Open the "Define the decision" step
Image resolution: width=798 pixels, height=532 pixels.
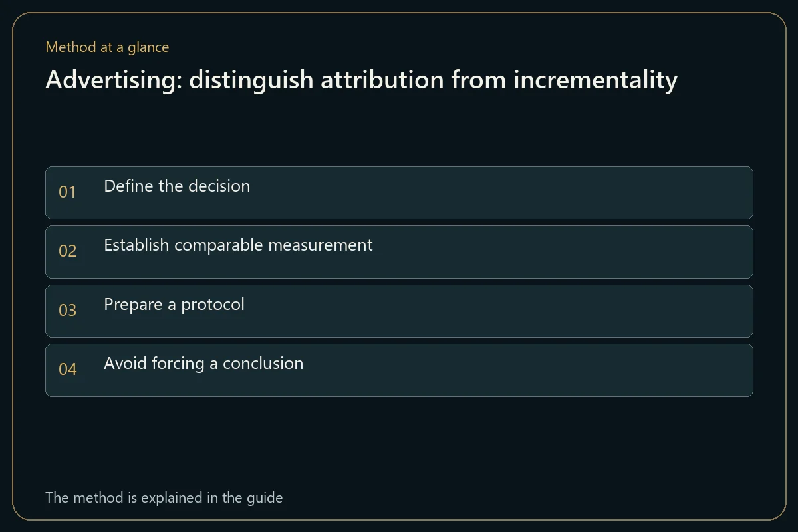tap(399, 193)
